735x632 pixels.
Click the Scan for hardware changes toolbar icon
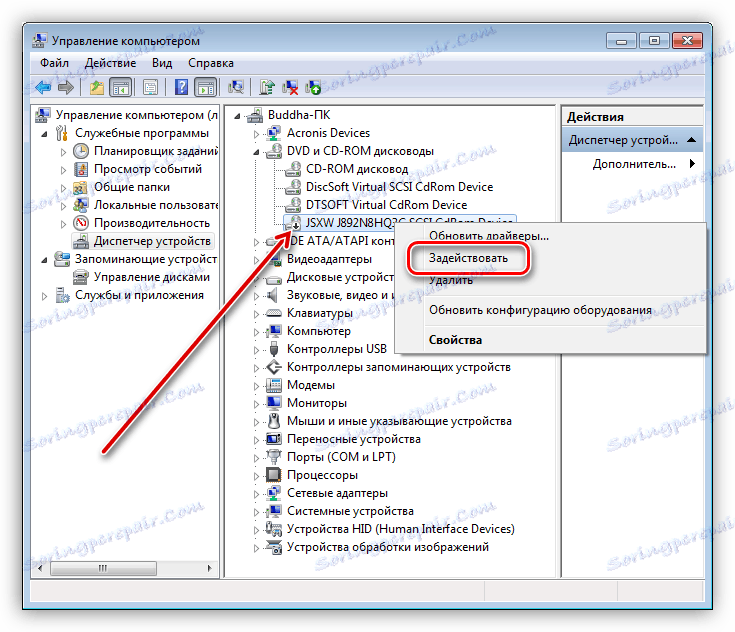tap(236, 87)
